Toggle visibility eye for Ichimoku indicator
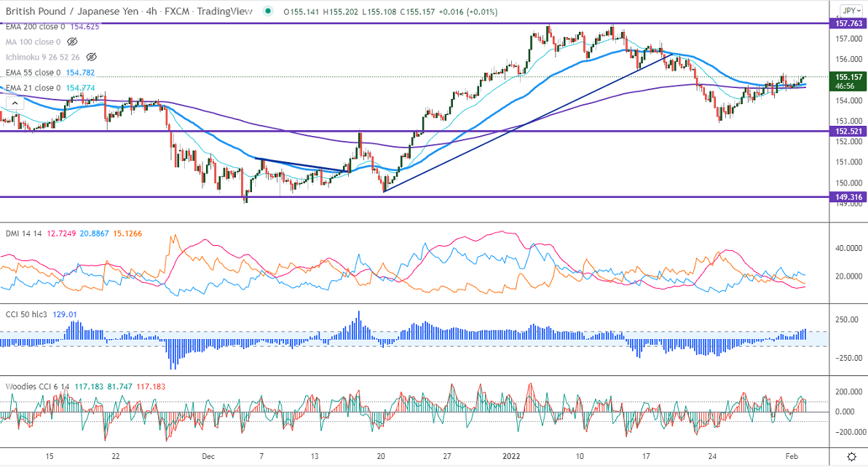 click(x=92, y=57)
